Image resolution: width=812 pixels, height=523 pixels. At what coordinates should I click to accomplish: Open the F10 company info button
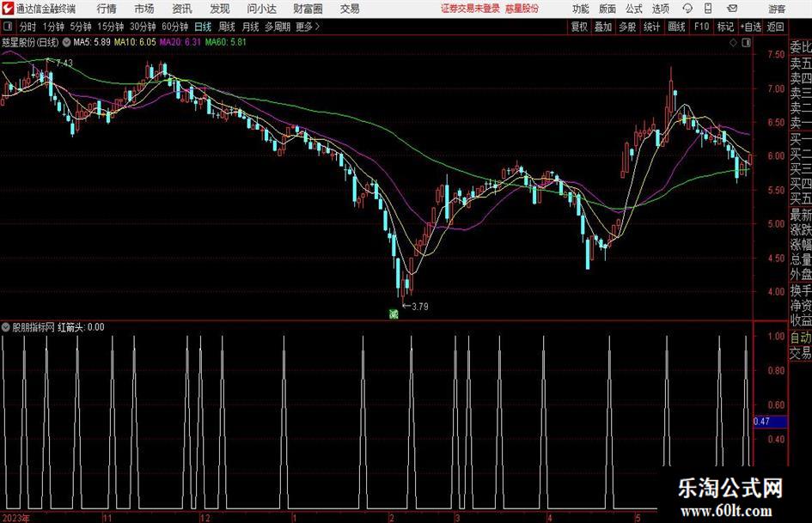[x=702, y=27]
